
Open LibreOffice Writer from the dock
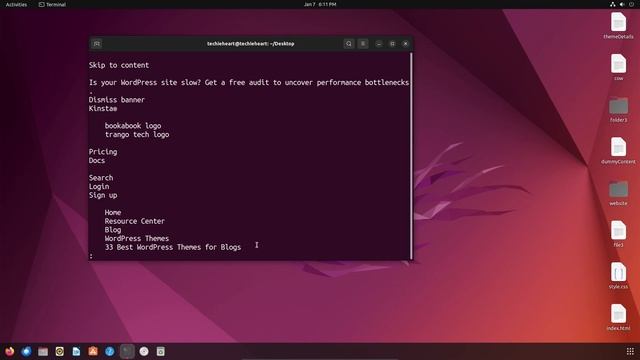76,351
